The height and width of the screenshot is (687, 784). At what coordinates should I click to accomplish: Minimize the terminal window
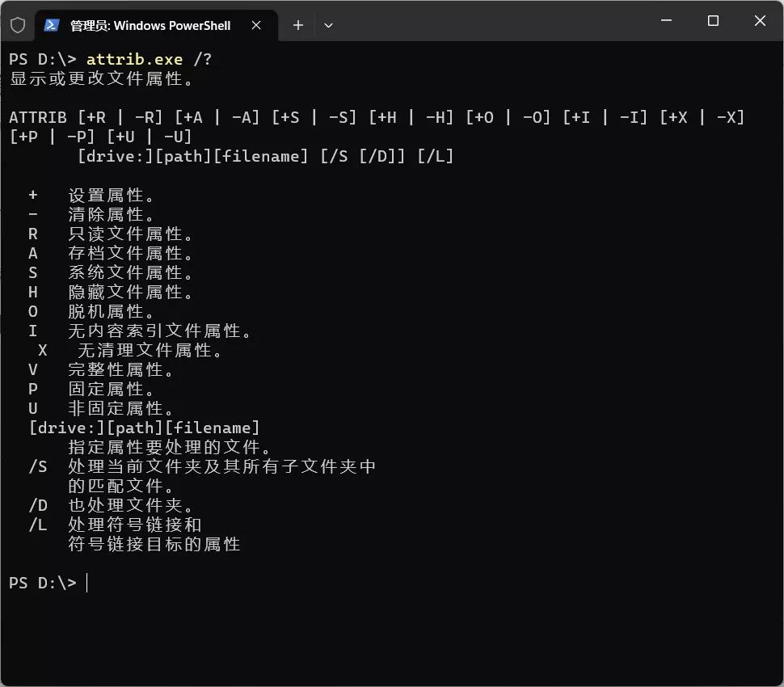[666, 21]
